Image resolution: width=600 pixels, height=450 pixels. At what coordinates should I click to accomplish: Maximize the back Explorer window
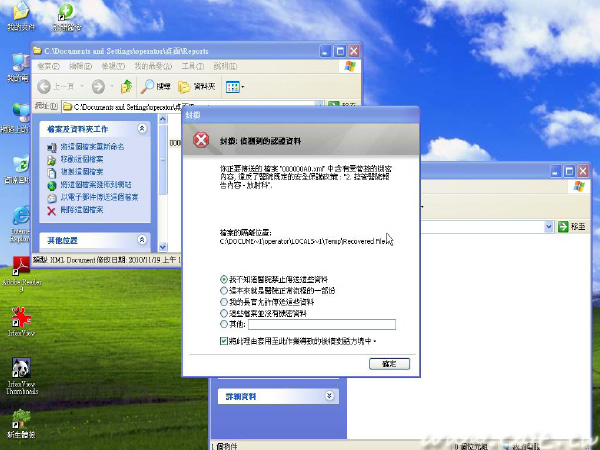(569, 171)
